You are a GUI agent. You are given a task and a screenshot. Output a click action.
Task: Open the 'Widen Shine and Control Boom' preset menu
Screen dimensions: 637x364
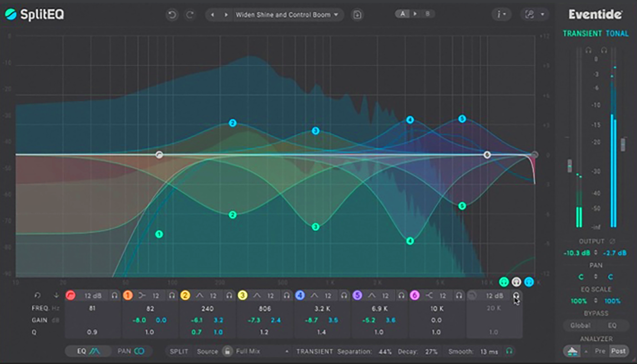tap(288, 15)
